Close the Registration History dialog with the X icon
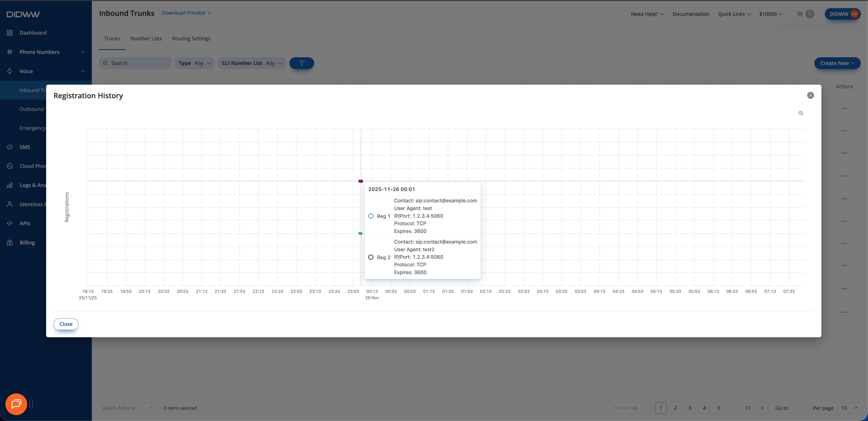 pos(810,96)
